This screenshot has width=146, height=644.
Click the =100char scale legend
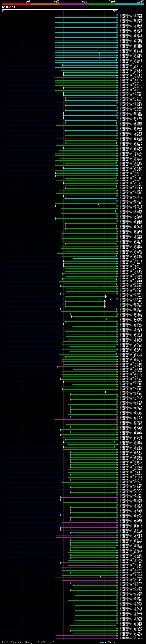tap(108, 642)
